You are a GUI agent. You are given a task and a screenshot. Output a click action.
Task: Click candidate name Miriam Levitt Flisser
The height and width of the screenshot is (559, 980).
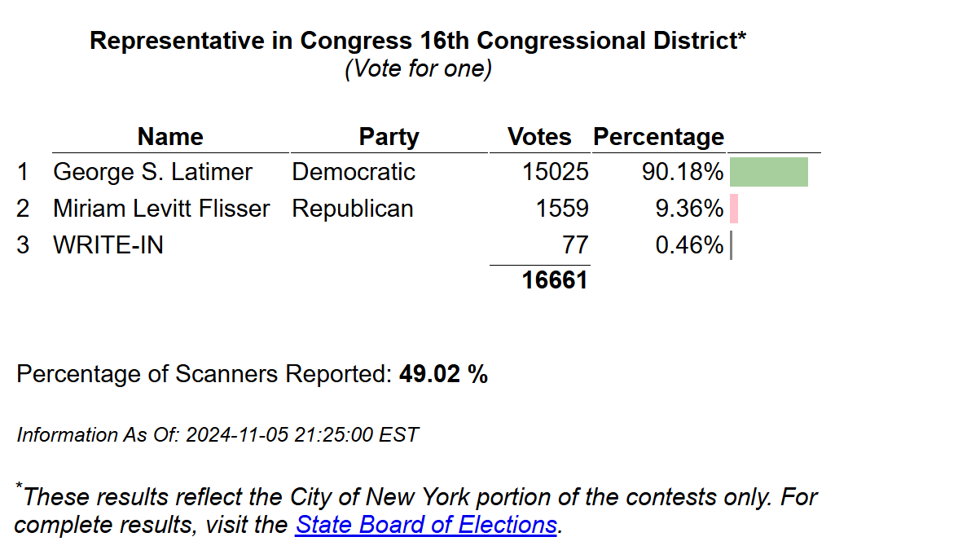pyautogui.click(x=161, y=209)
